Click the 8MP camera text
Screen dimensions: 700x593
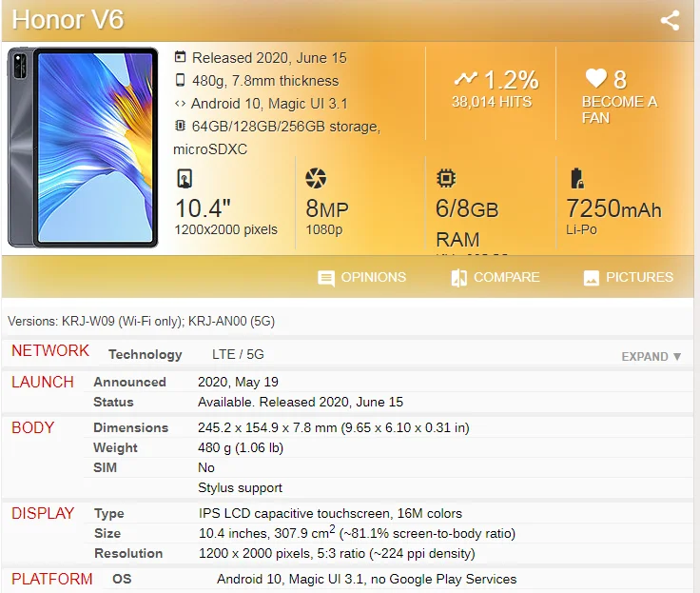pos(327,209)
